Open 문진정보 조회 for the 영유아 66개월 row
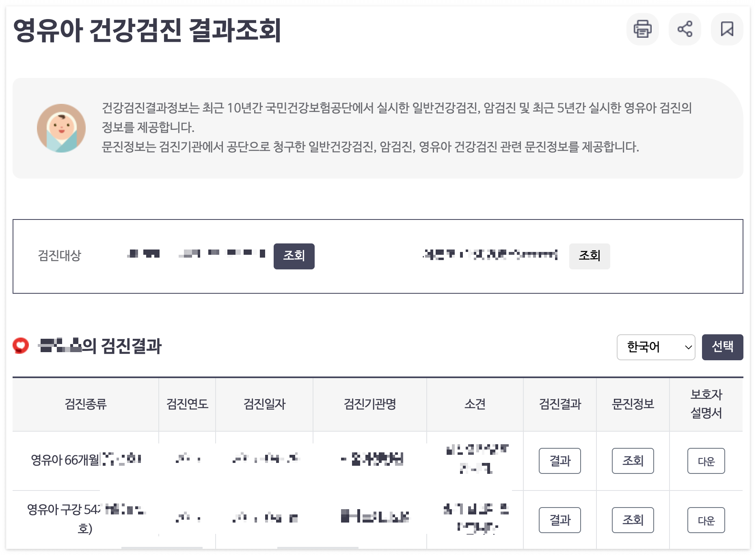756x555 pixels. coord(633,461)
